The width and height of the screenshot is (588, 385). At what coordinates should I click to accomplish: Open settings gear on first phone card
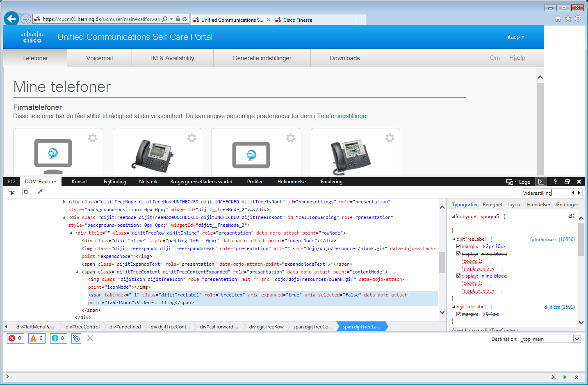(x=93, y=138)
